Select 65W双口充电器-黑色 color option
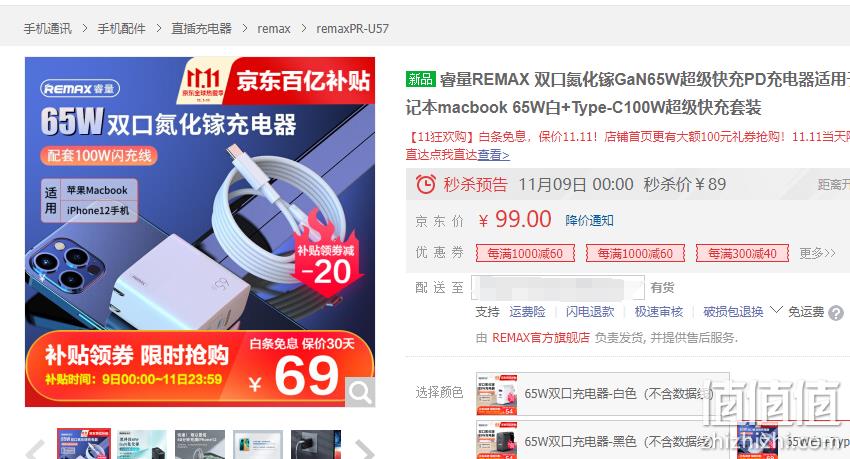This screenshot has width=850, height=459. 602,440
